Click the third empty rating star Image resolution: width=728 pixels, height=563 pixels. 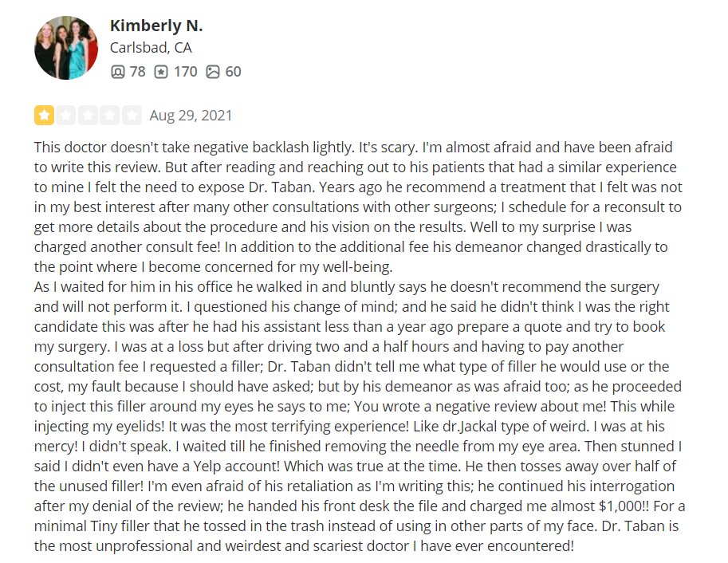point(88,115)
